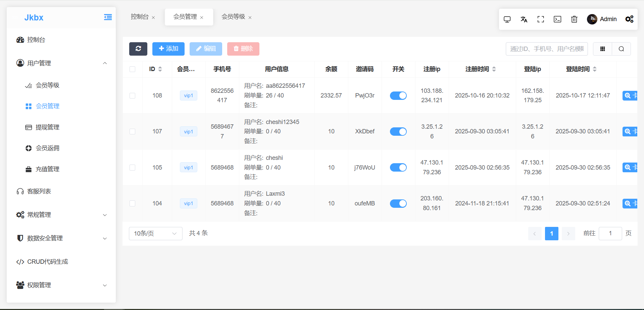Collapse the sidebar menu fold icon

(108, 17)
